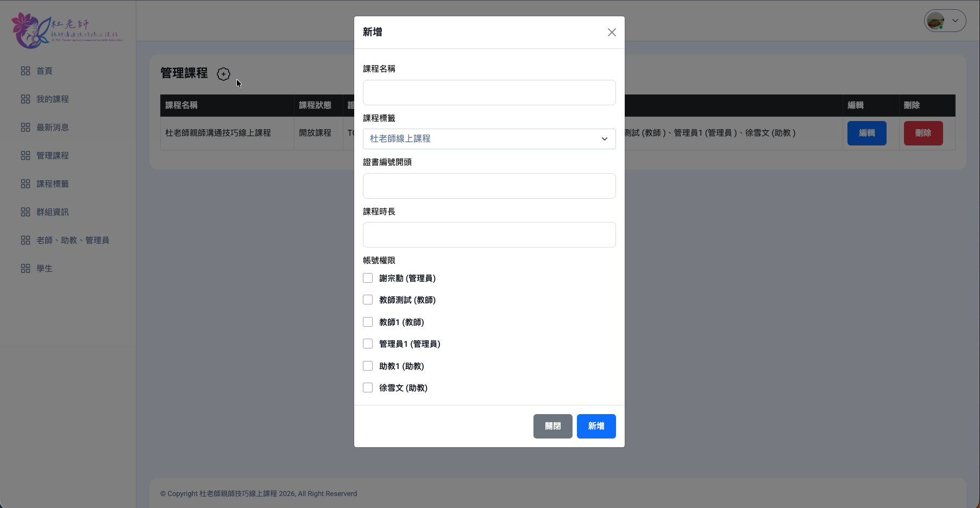Click the grid icon beside 學生
This screenshot has height=508, width=980.
pyautogui.click(x=26, y=269)
